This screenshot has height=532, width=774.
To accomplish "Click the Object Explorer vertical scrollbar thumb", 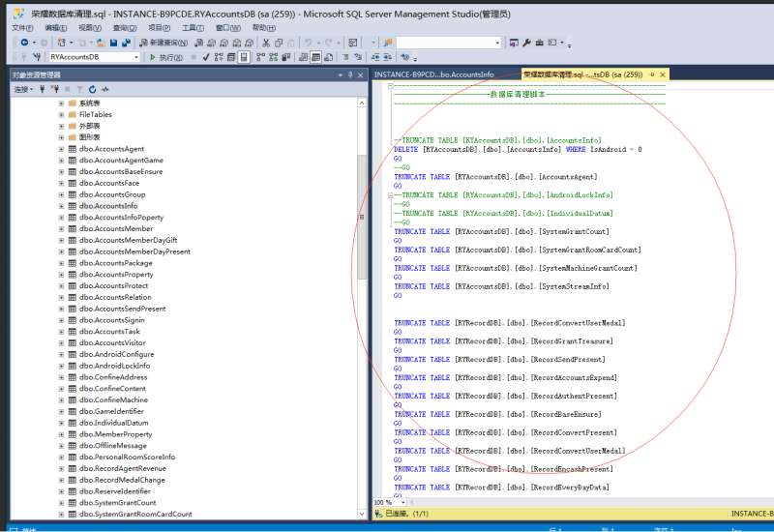I will click(362, 217).
